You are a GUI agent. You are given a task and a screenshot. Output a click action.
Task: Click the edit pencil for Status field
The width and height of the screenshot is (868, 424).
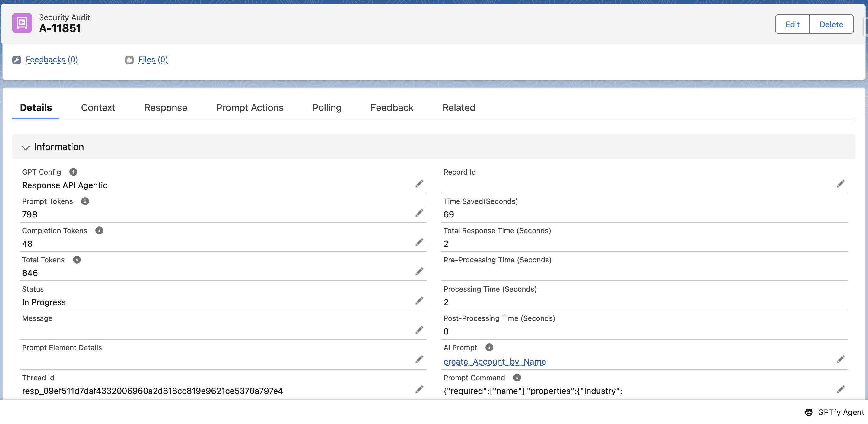419,301
